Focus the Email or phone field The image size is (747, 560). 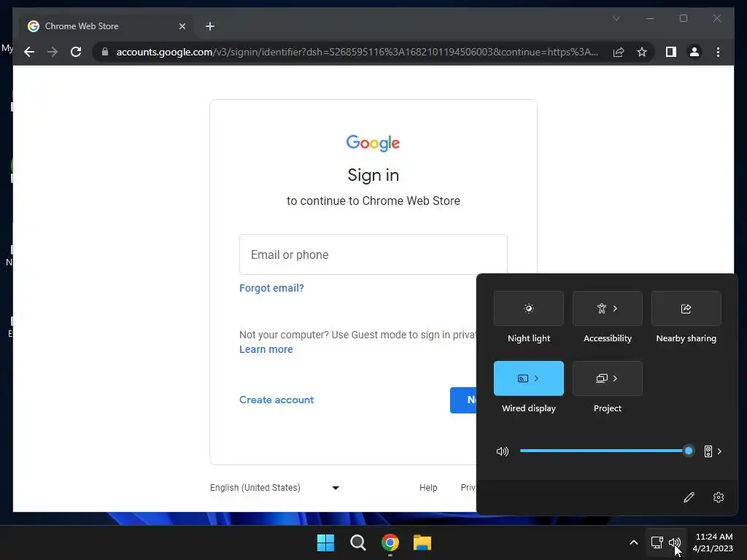pyautogui.click(x=373, y=254)
